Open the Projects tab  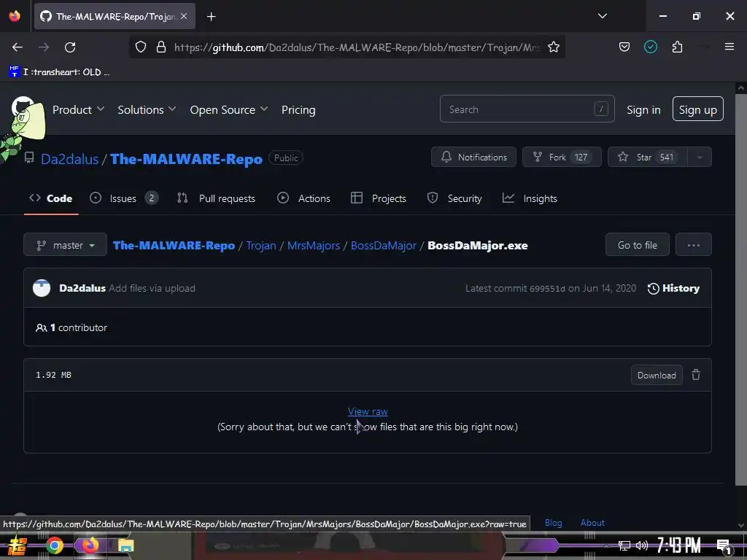pyautogui.click(x=379, y=198)
